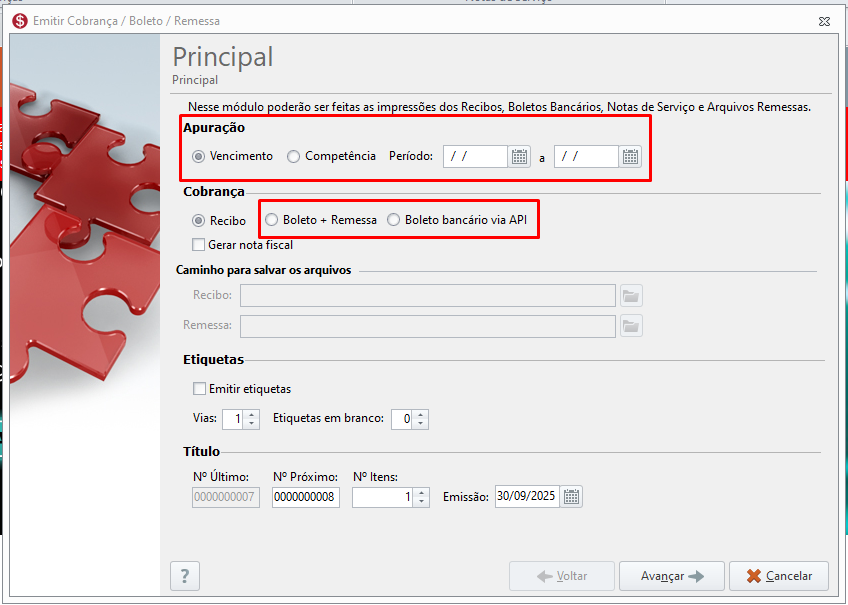The image size is (848, 605).
Task: Click the Nº Próximo number field
Action: [x=306, y=497]
